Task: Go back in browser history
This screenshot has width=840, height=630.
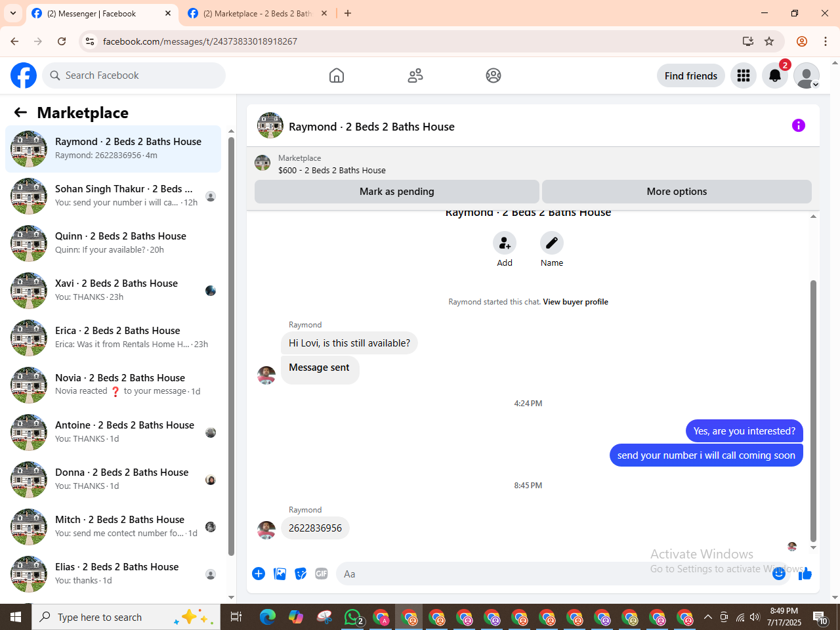Action: 14,41
